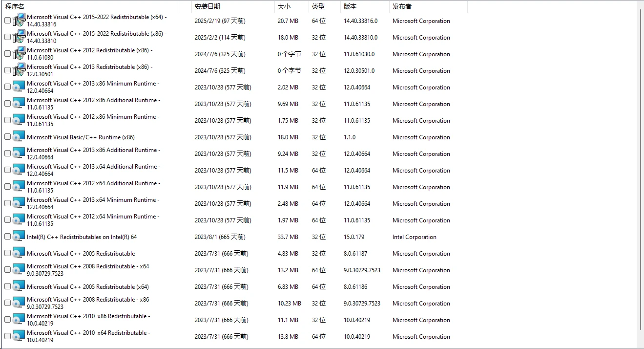Click icon of Visual C++ 2010 x86 Redistributable
The width and height of the screenshot is (644, 349).
click(19, 320)
